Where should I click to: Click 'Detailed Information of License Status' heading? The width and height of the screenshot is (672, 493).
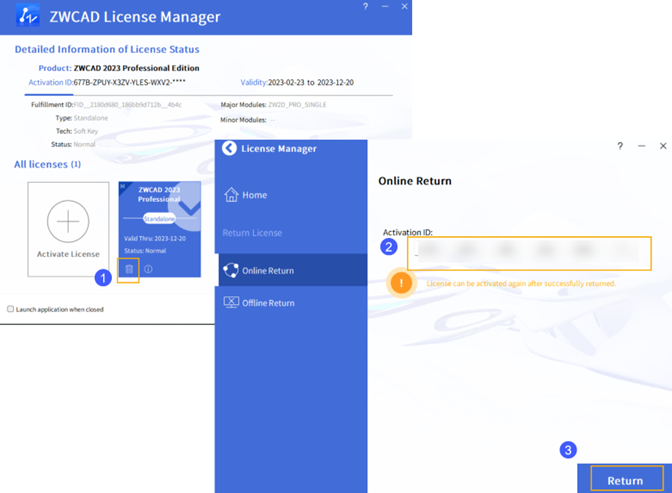(107, 49)
